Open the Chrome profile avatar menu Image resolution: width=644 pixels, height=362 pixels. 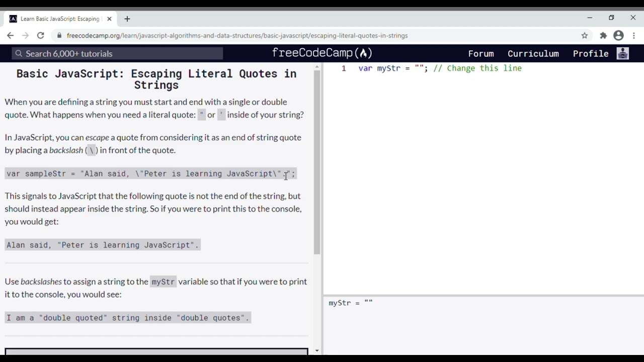coord(619,36)
